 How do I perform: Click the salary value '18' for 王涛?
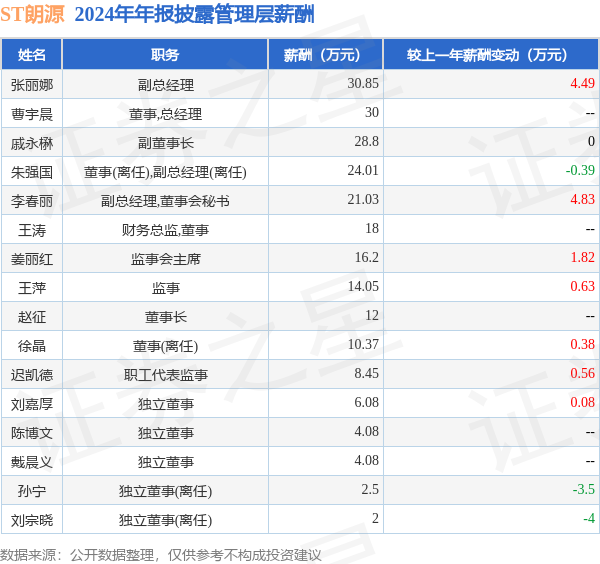click(372, 228)
